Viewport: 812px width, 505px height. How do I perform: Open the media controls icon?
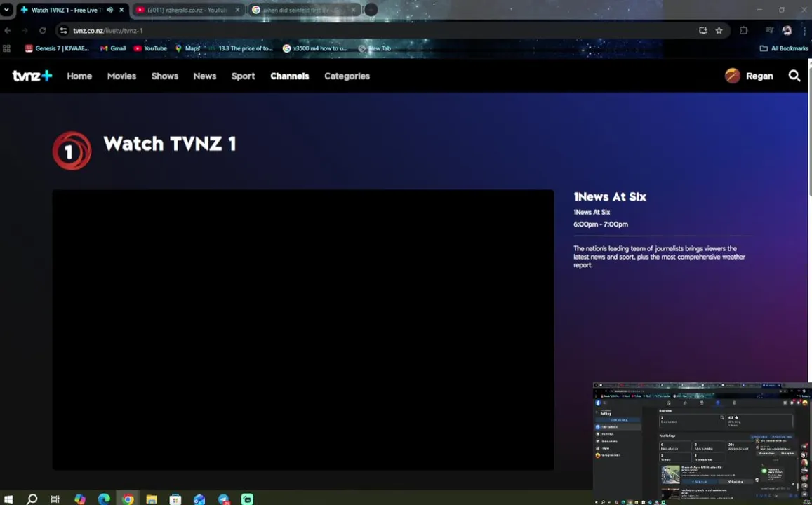(769, 31)
